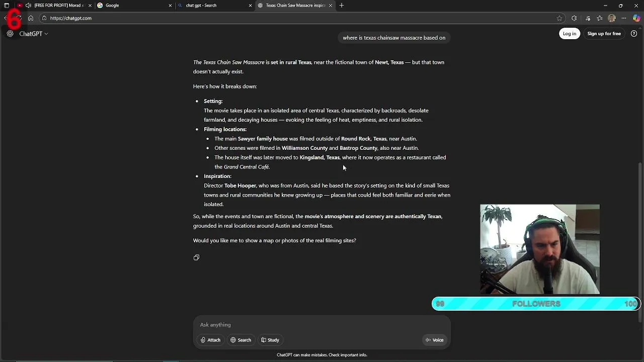Click the text 'Williamson County'
This screenshot has width=644, height=362.
pyautogui.click(x=304, y=148)
